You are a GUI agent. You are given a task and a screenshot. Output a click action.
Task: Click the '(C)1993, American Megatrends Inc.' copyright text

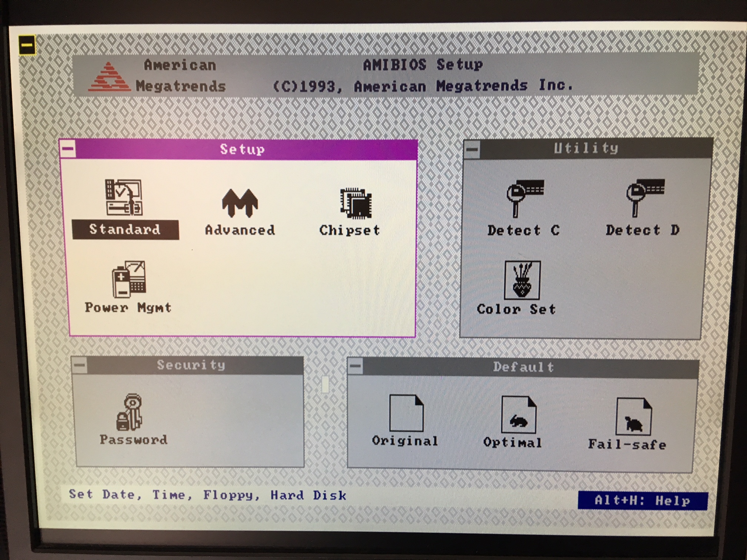(423, 86)
